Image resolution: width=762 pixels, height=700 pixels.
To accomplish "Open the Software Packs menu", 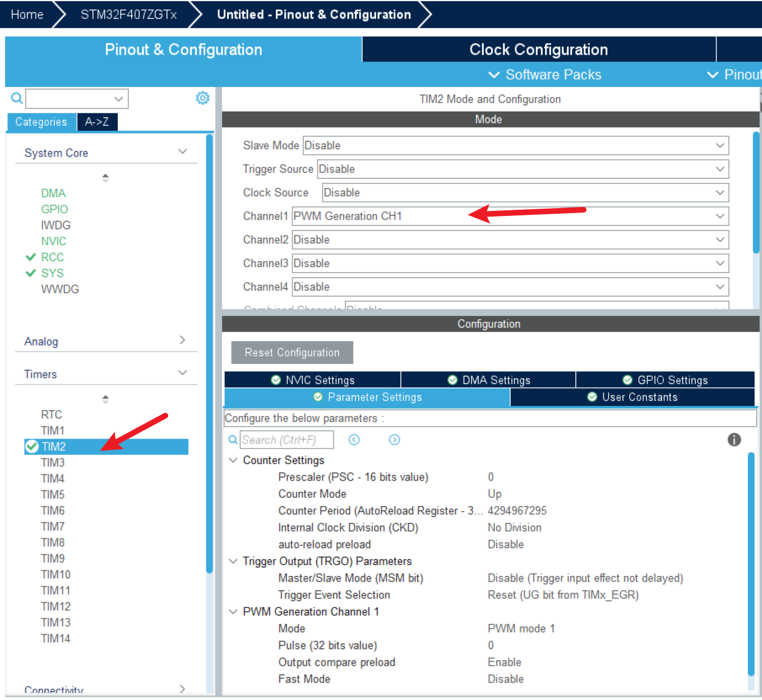I will tap(544, 75).
